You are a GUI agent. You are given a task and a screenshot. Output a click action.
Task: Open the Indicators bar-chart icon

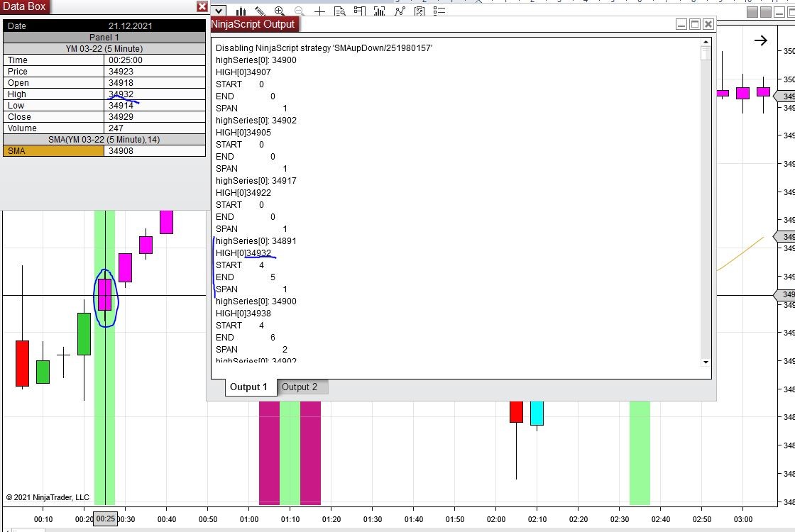[x=379, y=11]
